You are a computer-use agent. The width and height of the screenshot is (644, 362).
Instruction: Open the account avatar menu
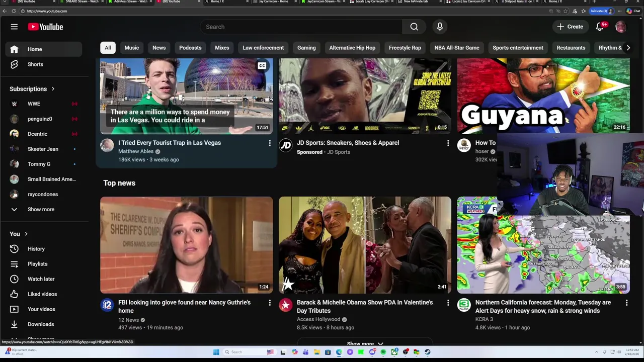point(621,27)
